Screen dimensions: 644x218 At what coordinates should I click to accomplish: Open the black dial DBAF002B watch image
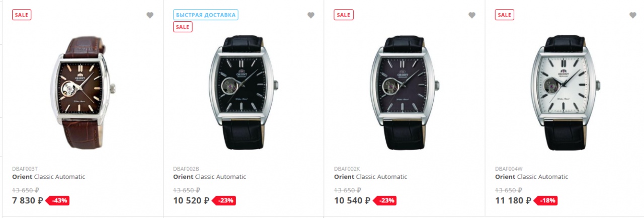244,93
